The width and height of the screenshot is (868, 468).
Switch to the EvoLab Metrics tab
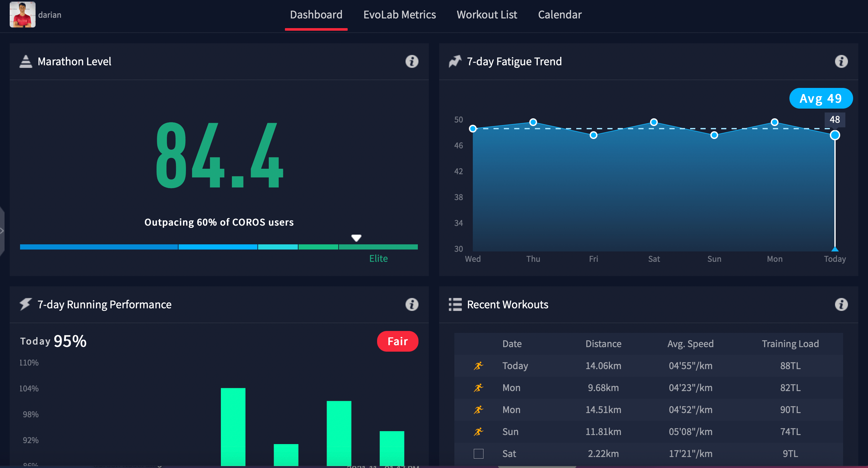coord(399,15)
